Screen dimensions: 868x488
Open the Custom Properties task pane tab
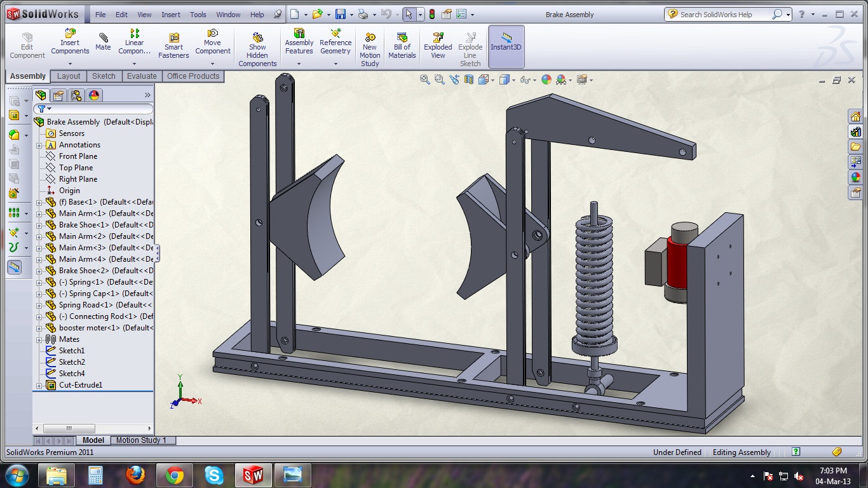point(855,193)
